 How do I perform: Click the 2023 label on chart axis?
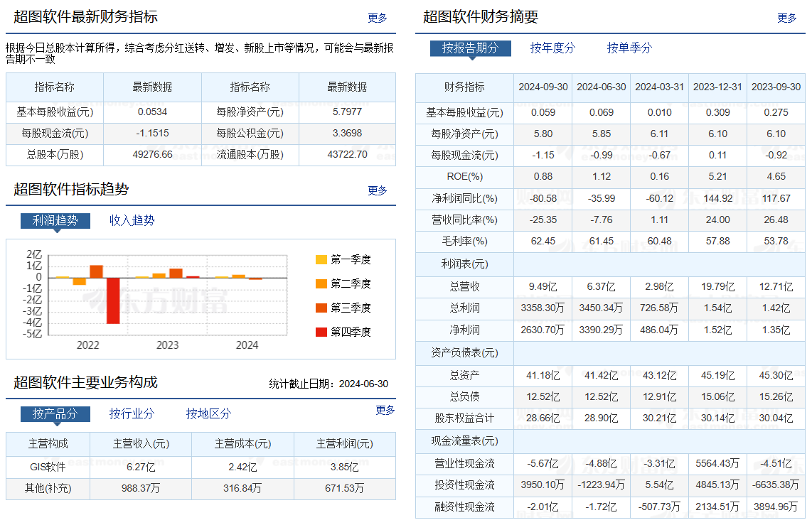coord(167,345)
